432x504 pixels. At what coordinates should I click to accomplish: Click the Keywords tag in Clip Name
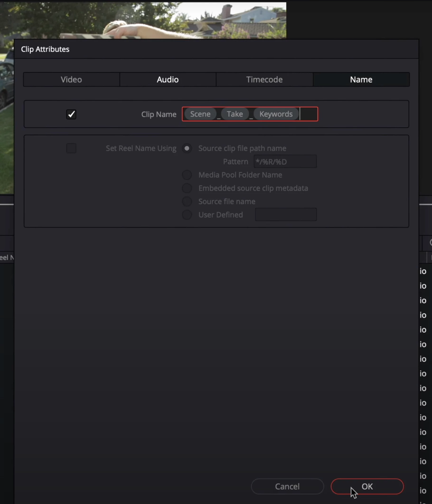[x=276, y=114]
